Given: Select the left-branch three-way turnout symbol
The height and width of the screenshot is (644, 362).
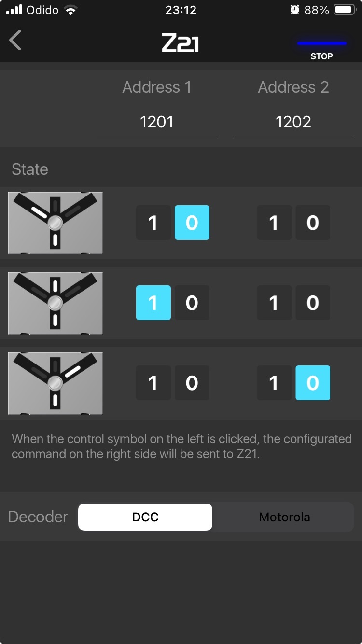Looking at the screenshot, I should 55,223.
